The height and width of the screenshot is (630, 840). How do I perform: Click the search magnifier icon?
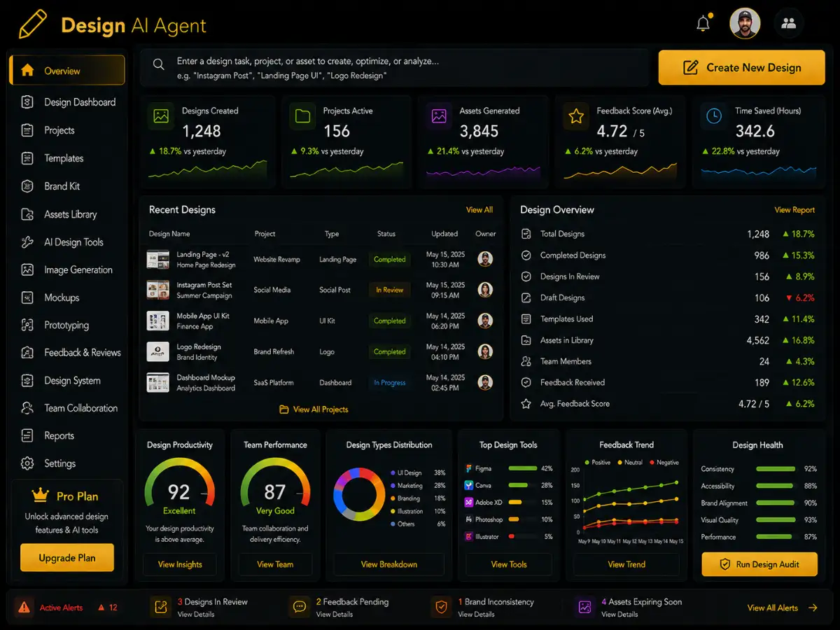pos(159,64)
